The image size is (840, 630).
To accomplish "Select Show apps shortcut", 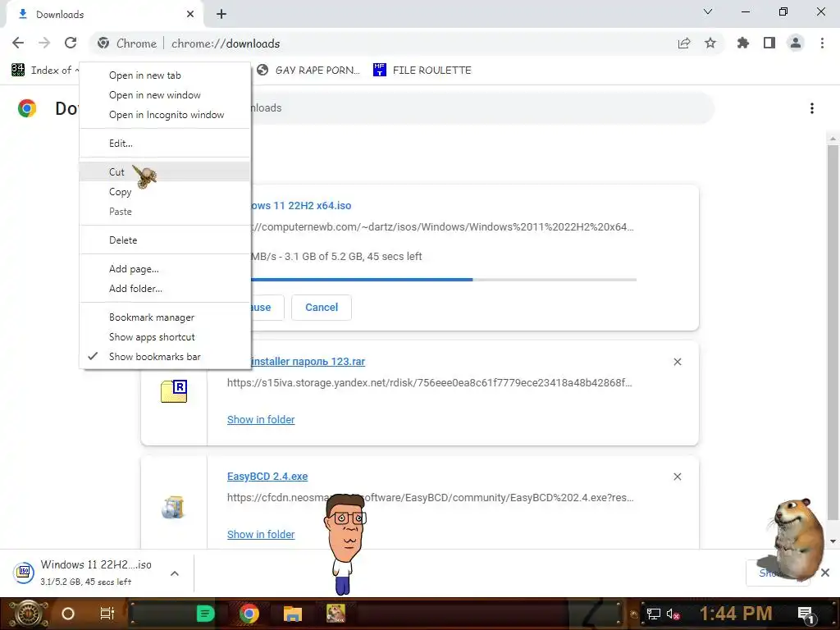I will [164, 337].
